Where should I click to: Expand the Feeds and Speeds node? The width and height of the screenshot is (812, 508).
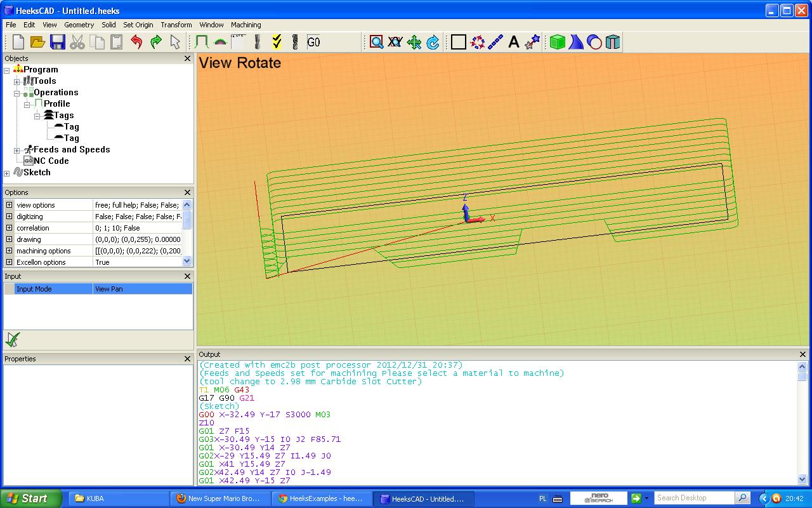(x=17, y=150)
